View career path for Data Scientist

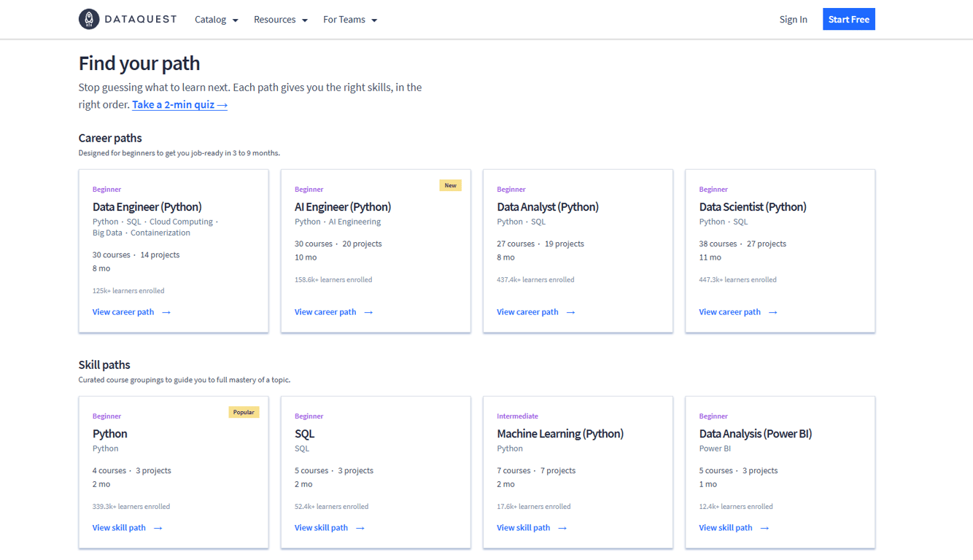[738, 312]
